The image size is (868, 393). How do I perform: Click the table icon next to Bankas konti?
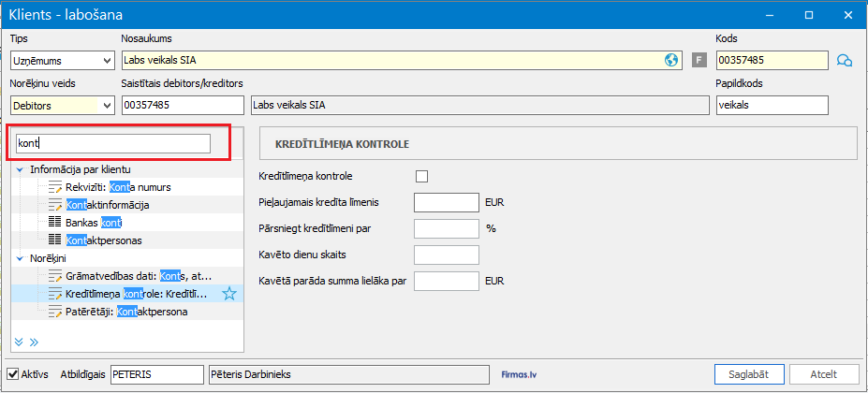point(53,223)
